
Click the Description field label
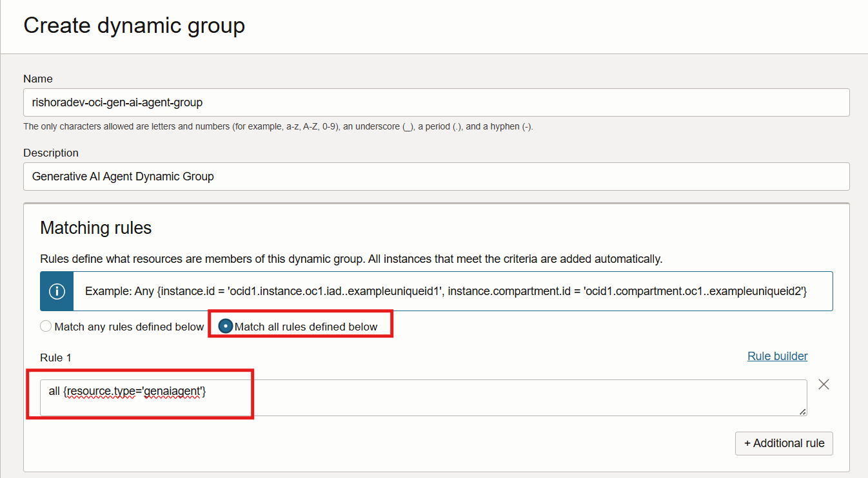[x=51, y=153]
